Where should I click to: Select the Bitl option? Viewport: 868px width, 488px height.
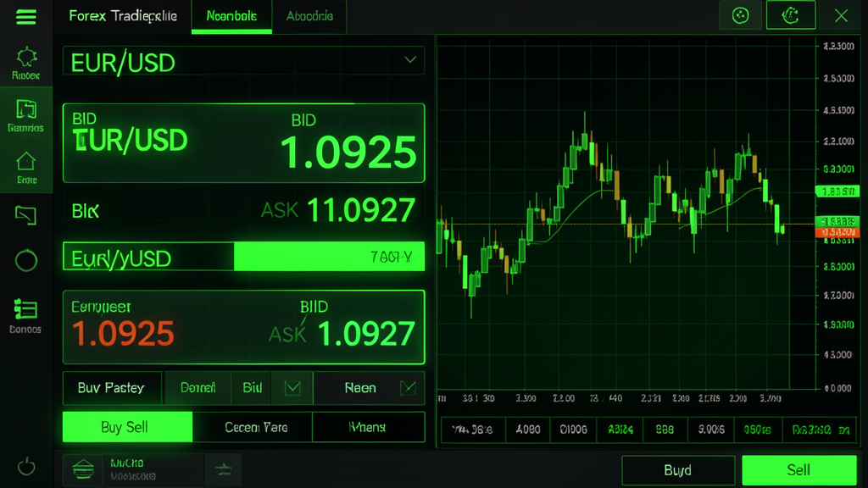pyautogui.click(x=252, y=388)
